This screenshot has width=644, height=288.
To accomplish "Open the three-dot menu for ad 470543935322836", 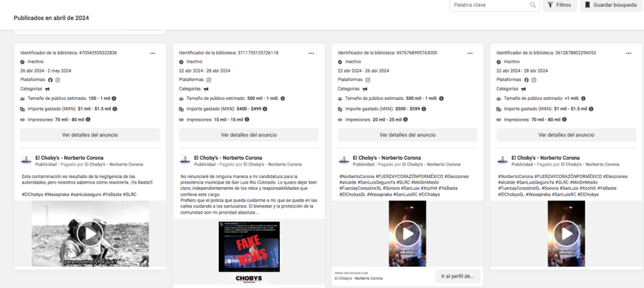I will [153, 53].
